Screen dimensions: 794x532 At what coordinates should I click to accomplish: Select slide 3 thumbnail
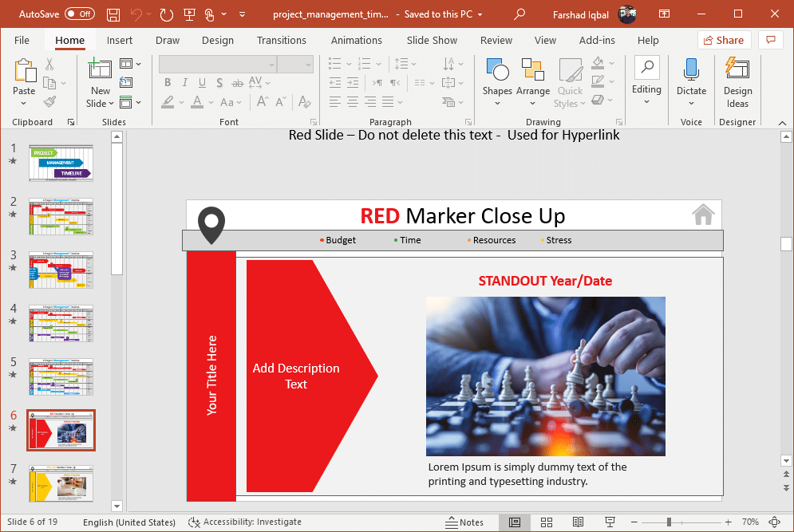(x=61, y=270)
